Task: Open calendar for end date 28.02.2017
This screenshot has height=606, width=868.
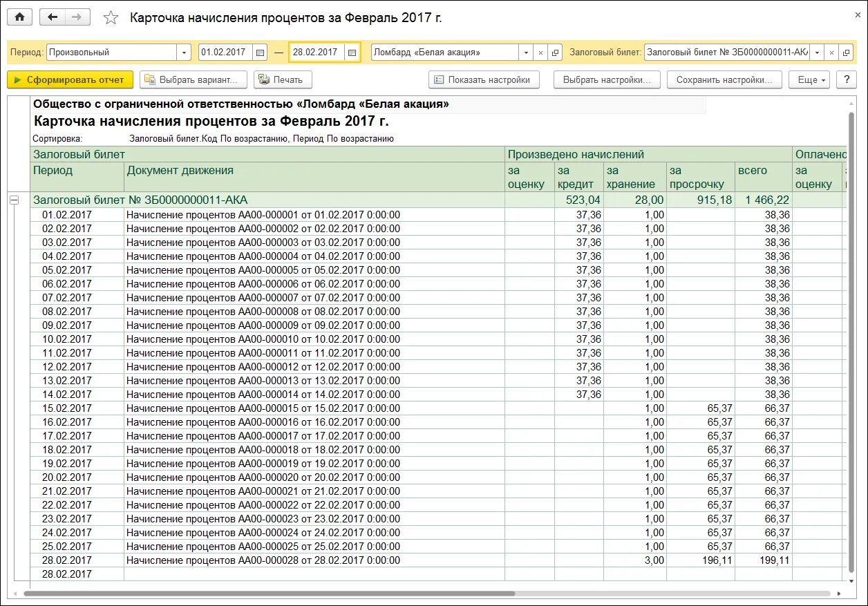Action: pyautogui.click(x=352, y=53)
